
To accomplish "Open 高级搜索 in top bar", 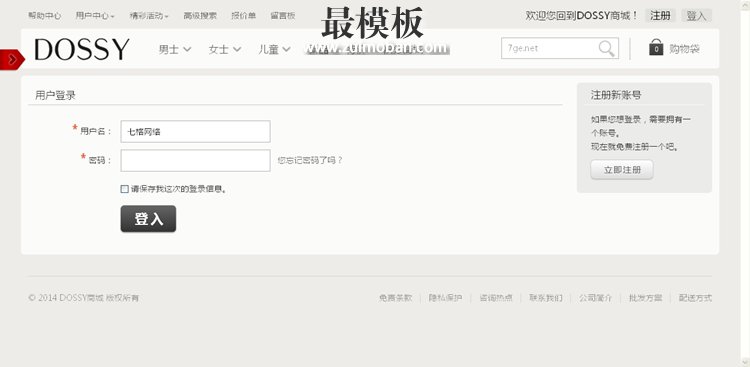I will (x=200, y=16).
